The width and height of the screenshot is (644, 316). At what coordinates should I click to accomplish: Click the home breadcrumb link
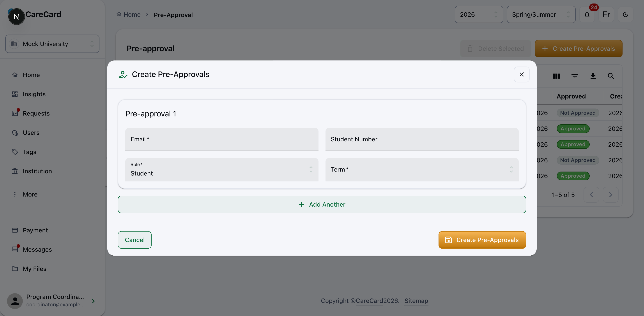pyautogui.click(x=129, y=14)
